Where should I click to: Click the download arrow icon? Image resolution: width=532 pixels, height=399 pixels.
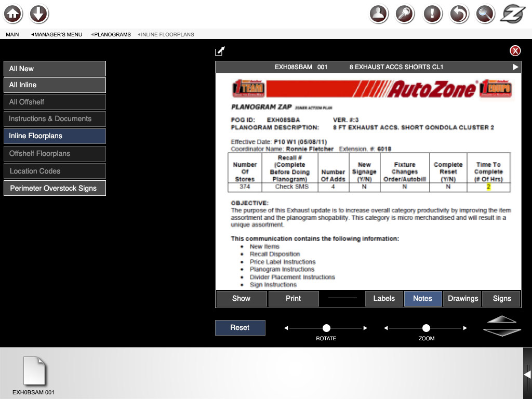pyautogui.click(x=39, y=14)
